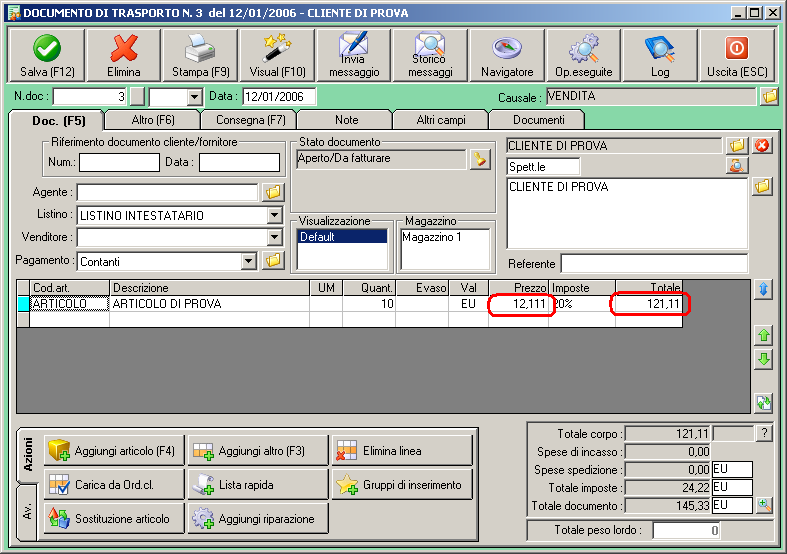
Task: Expand the Pagamento dropdown
Action: point(249,261)
